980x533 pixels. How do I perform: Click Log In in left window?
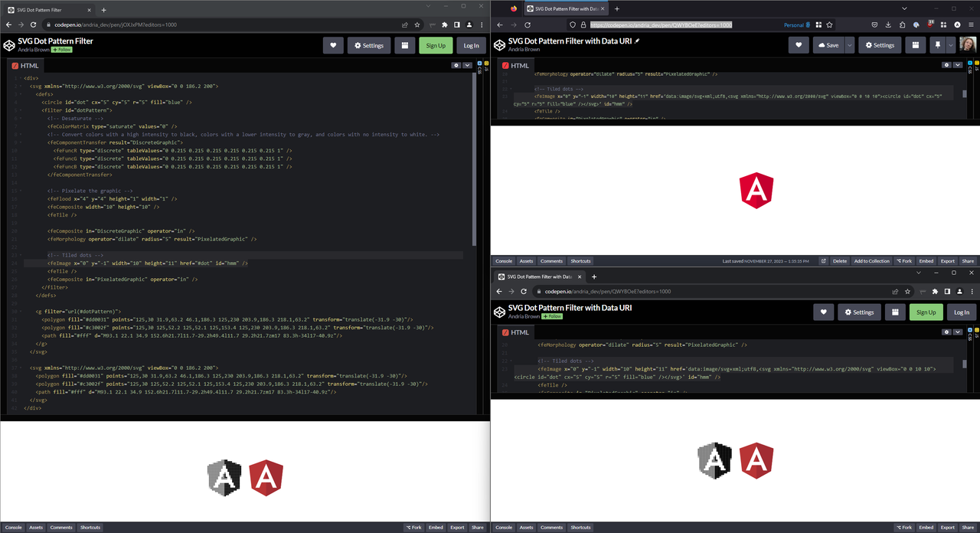(x=472, y=45)
